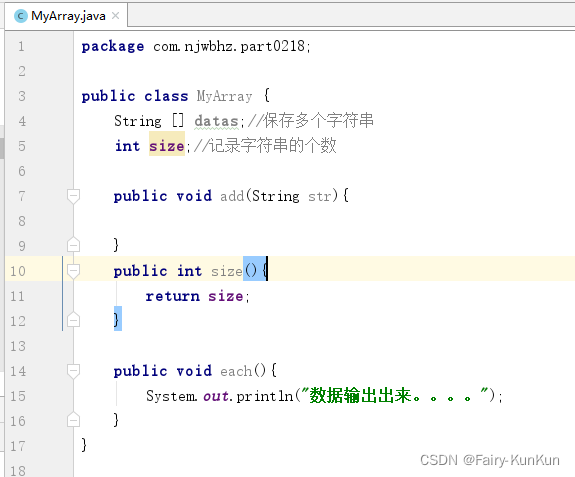The height and width of the screenshot is (477, 575).
Task: Click line number 15 in the gutter
Action: [18, 396]
